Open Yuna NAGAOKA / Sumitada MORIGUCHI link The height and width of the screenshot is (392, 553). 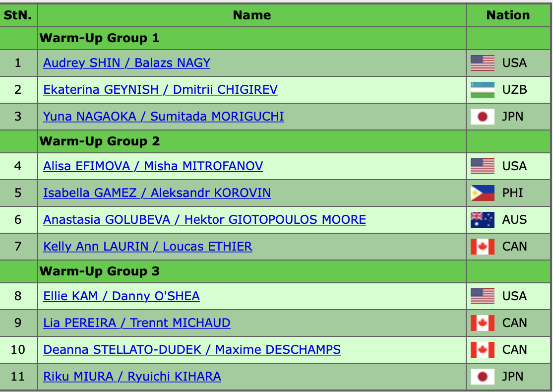(x=164, y=117)
